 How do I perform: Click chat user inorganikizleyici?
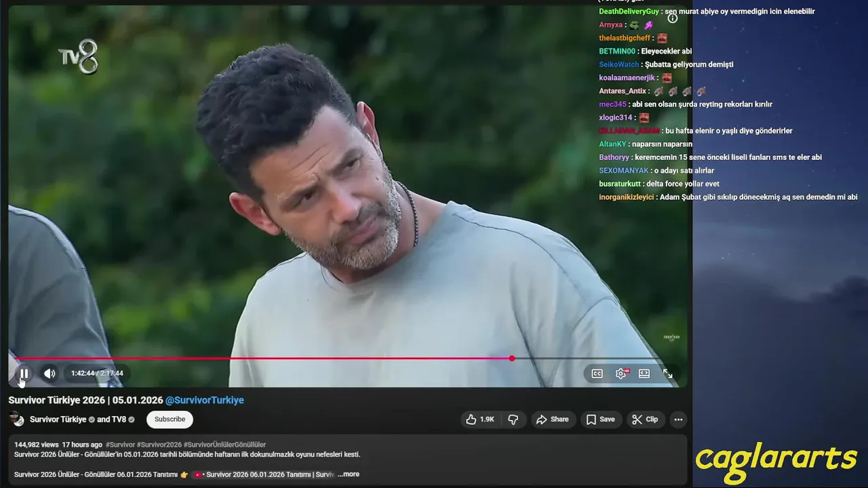[626, 197]
